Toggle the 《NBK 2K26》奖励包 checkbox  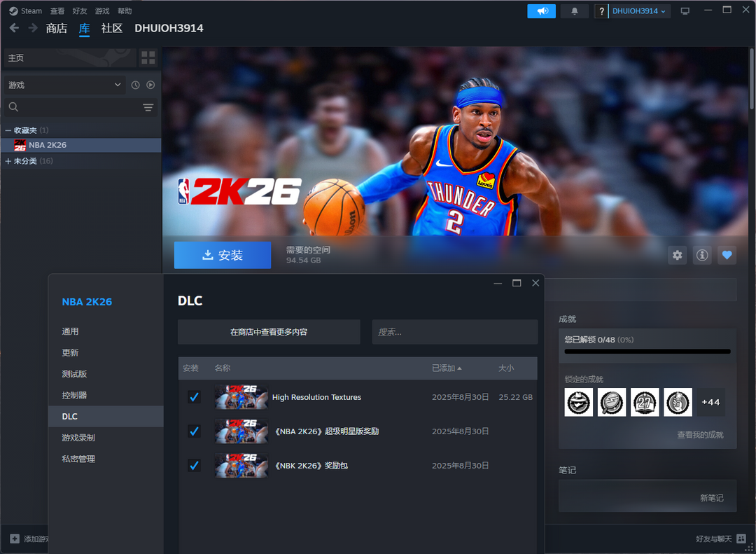click(194, 465)
